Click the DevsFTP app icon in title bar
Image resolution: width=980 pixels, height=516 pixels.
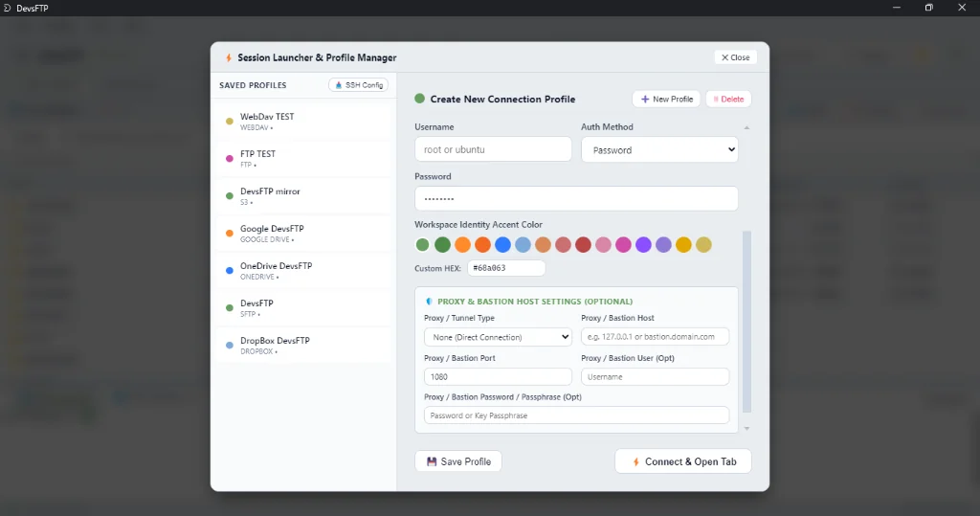8,8
